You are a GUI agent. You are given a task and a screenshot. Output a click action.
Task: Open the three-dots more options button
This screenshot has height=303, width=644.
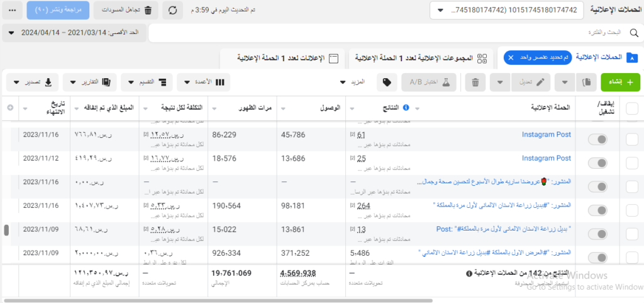pos(13,11)
